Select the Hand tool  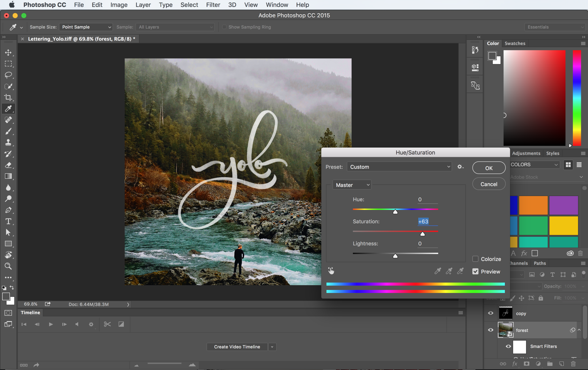(x=8, y=255)
